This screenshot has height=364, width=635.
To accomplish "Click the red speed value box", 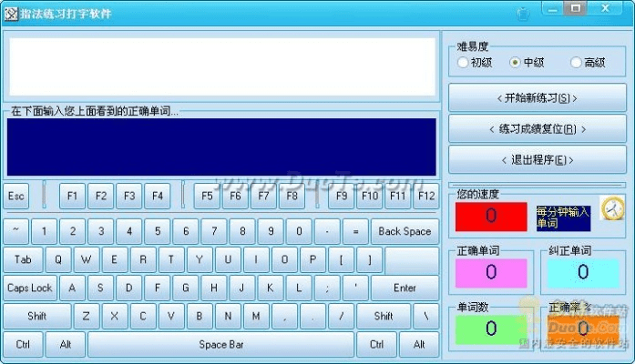I will (x=491, y=216).
